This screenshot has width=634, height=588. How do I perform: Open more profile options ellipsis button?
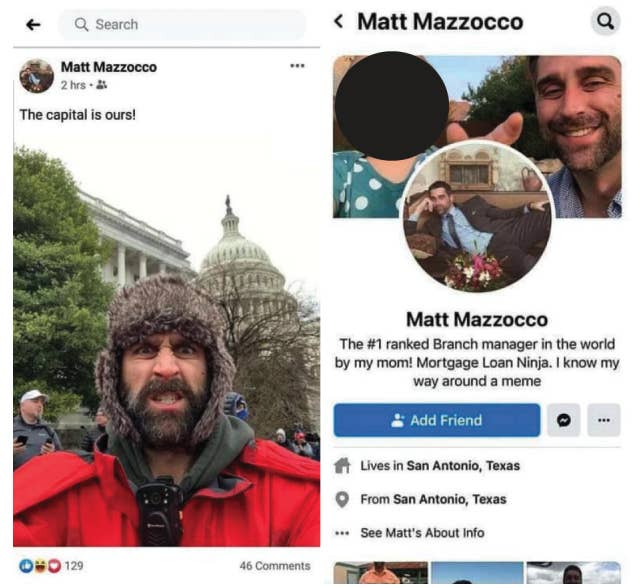604,420
